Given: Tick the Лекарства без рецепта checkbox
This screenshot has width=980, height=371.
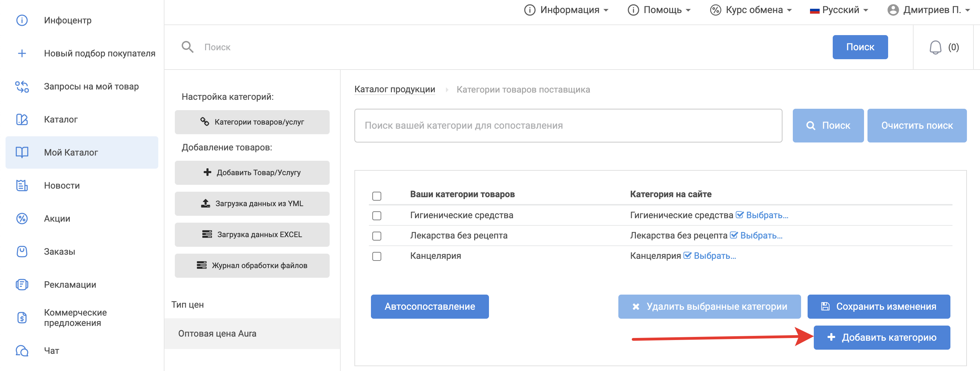Looking at the screenshot, I should pos(377,236).
